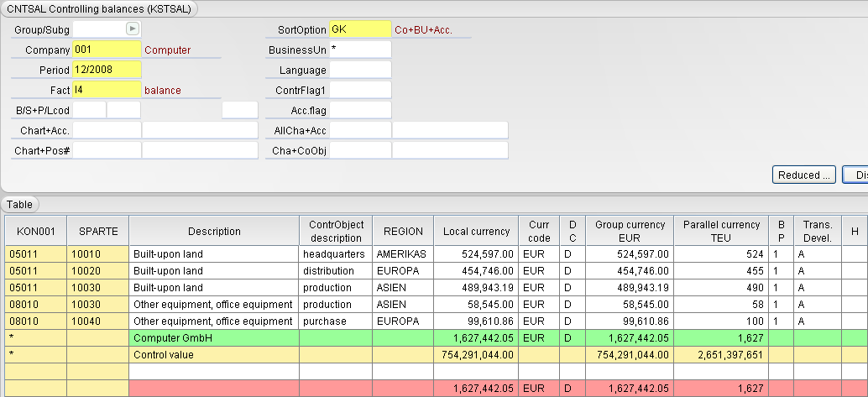Screen dimensions: 868x397
Task: Click the first B/S+P/Lcod input field
Action: click(89, 110)
